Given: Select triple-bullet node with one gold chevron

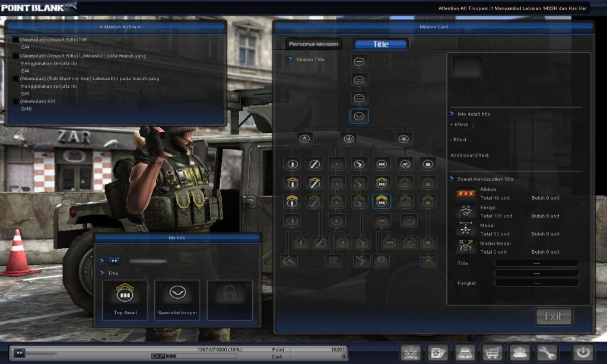Looking at the screenshot, I should point(382,183).
